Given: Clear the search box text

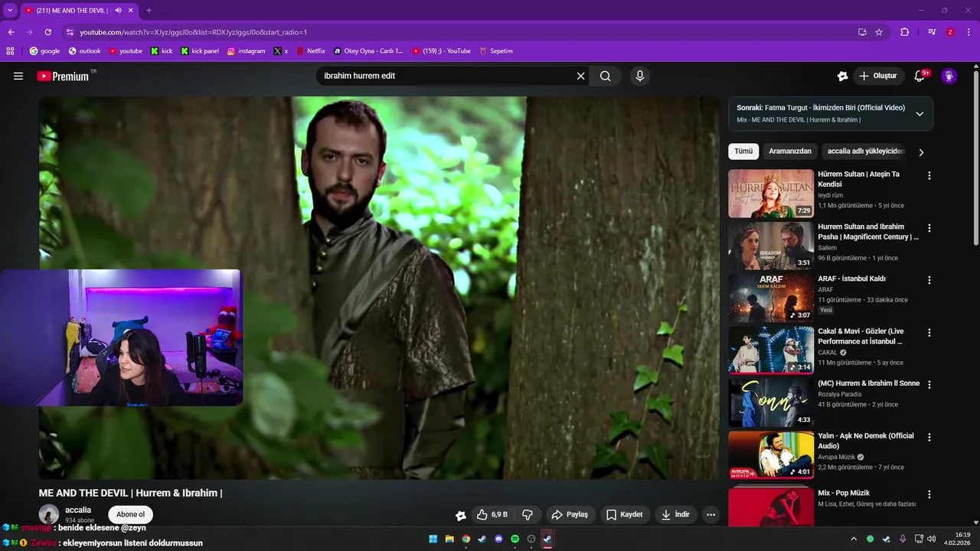Looking at the screenshot, I should (580, 76).
